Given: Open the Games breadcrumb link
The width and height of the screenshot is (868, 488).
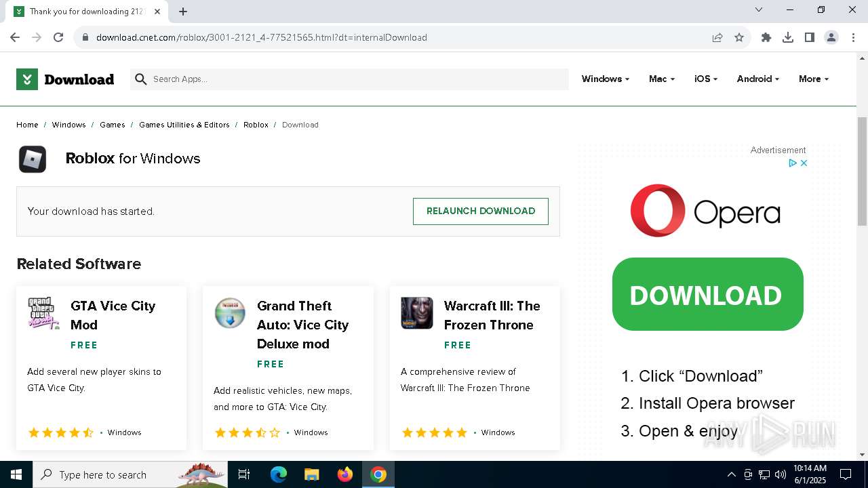Looking at the screenshot, I should point(113,125).
